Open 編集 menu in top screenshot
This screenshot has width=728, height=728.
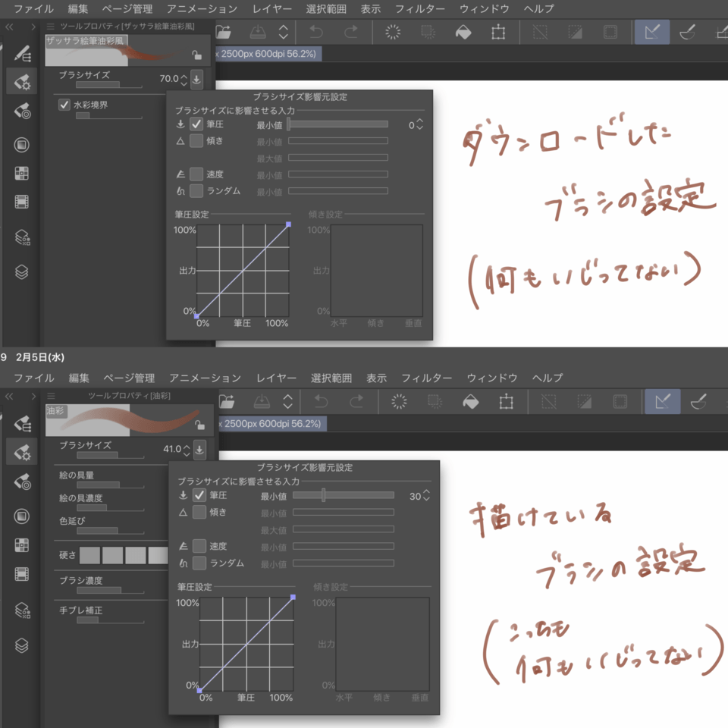77,9
